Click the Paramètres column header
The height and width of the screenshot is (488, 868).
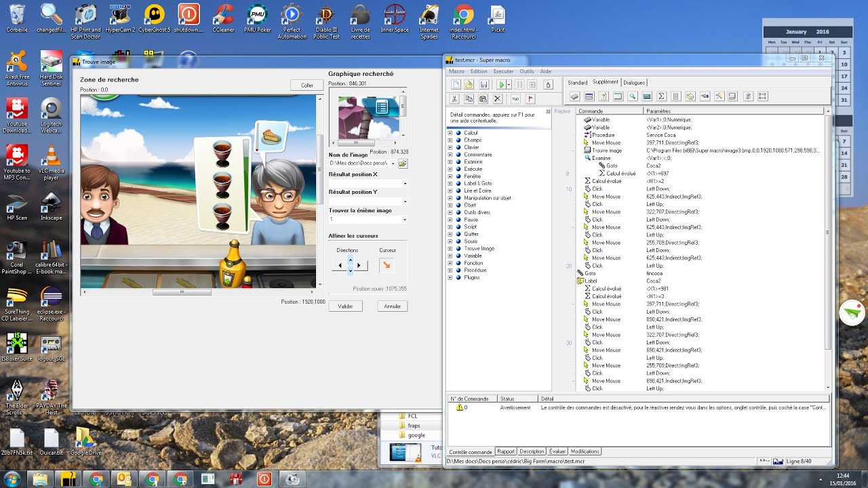(734, 111)
